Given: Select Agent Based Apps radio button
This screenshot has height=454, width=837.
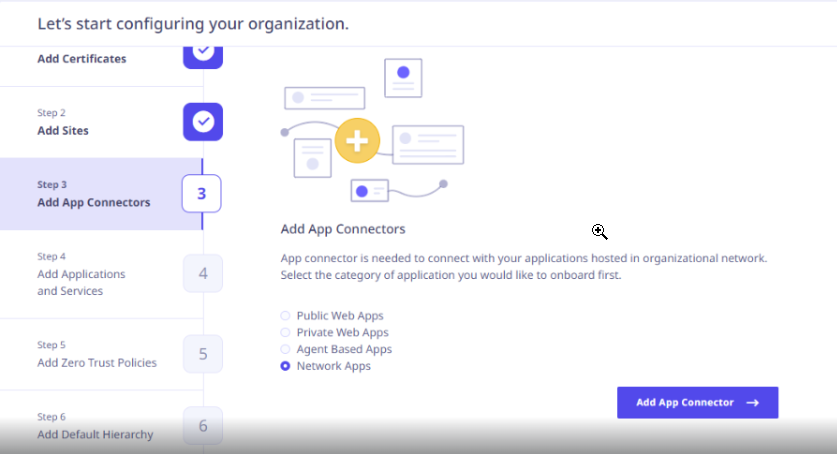Looking at the screenshot, I should 286,349.
